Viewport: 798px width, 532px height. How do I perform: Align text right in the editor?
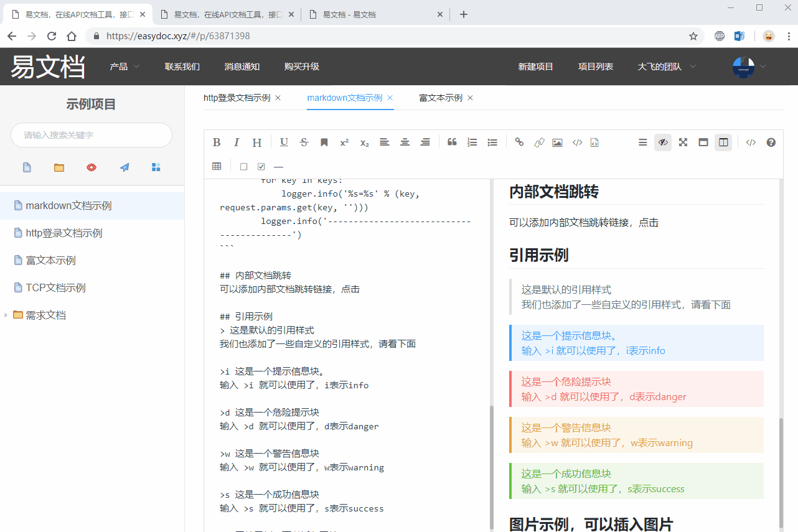(x=425, y=142)
